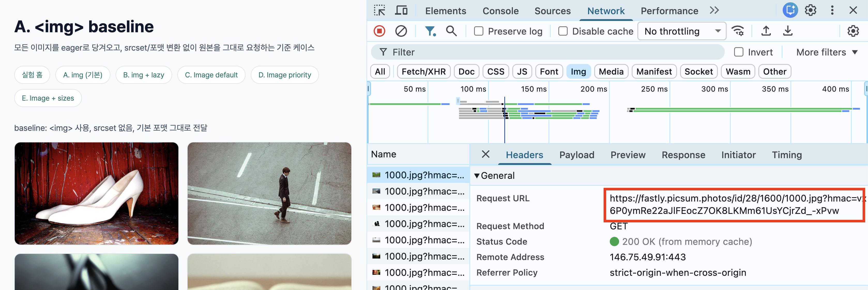868x290 pixels.
Task: Open the No throttling dropdown
Action: point(682,31)
